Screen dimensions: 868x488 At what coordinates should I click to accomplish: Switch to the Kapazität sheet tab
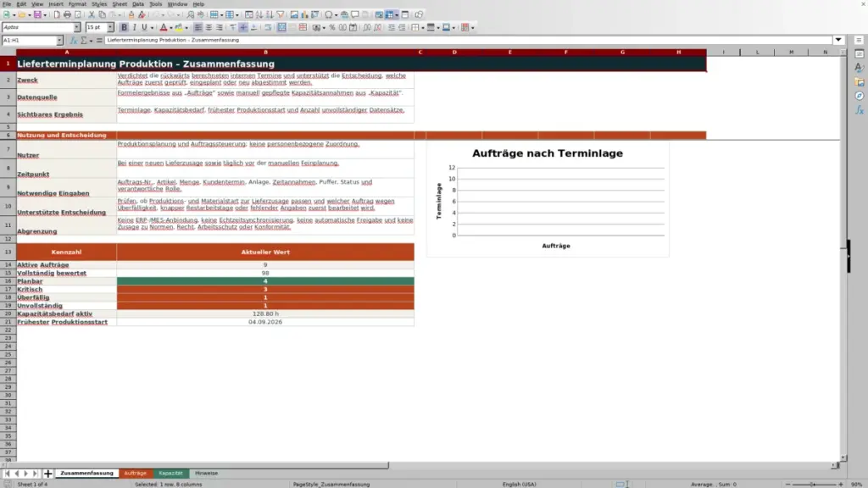pyautogui.click(x=170, y=474)
